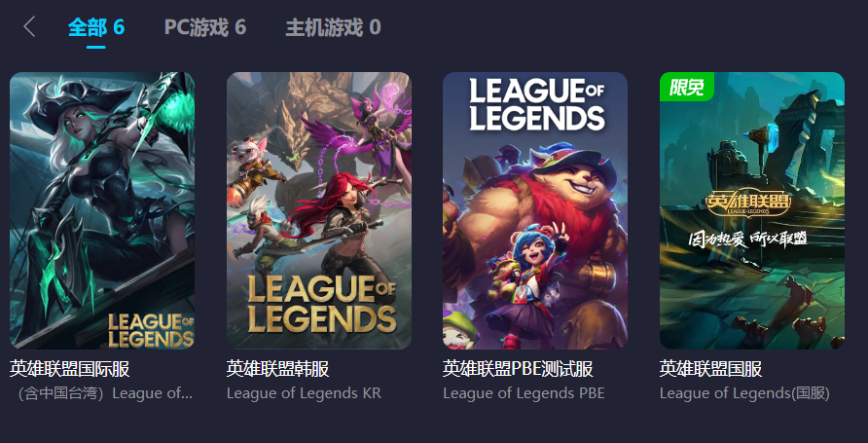Click gold League of Legends logo on KR cover
868x443 pixels.
322,305
